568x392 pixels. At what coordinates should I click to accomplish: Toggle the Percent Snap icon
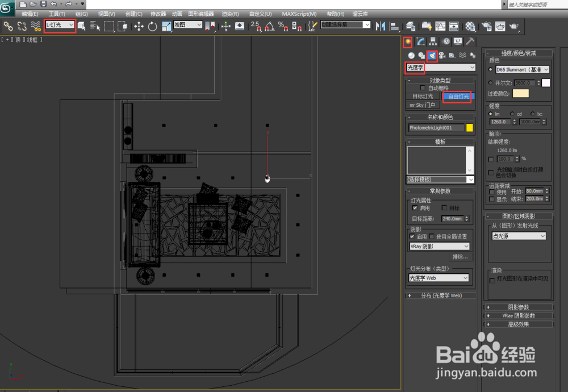tap(283, 26)
